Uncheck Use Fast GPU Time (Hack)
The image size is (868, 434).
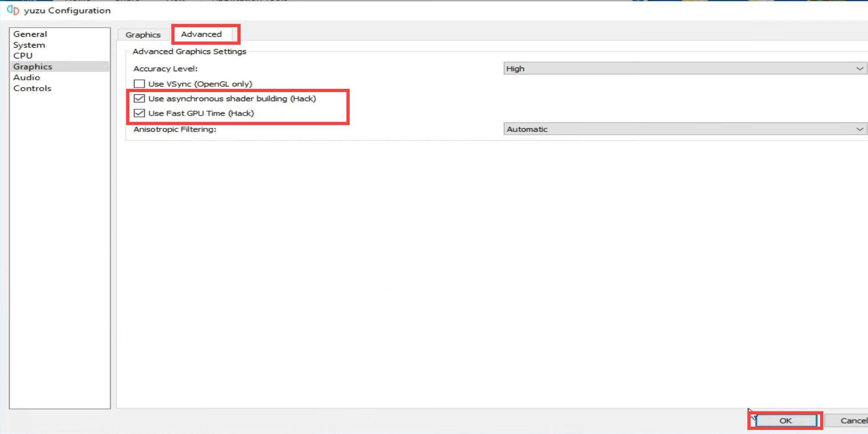(x=140, y=113)
